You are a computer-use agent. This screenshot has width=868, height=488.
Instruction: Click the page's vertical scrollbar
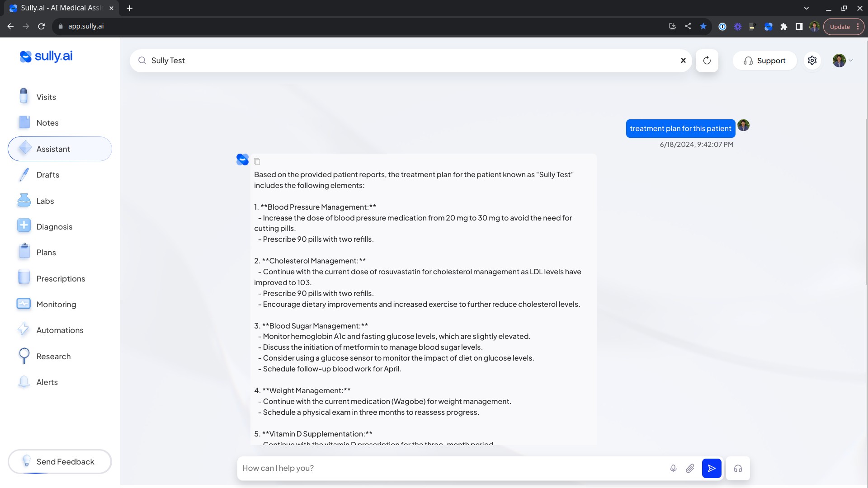866,201
